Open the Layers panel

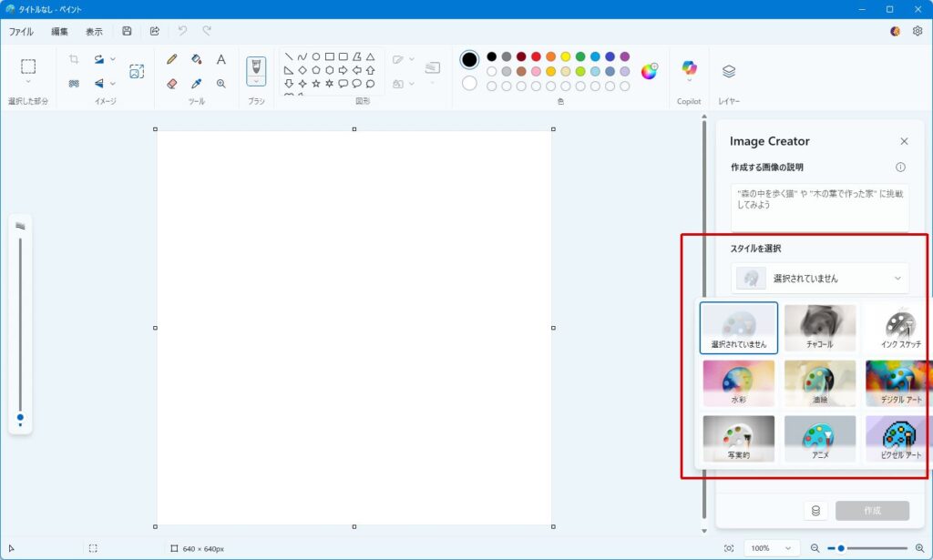tap(728, 71)
